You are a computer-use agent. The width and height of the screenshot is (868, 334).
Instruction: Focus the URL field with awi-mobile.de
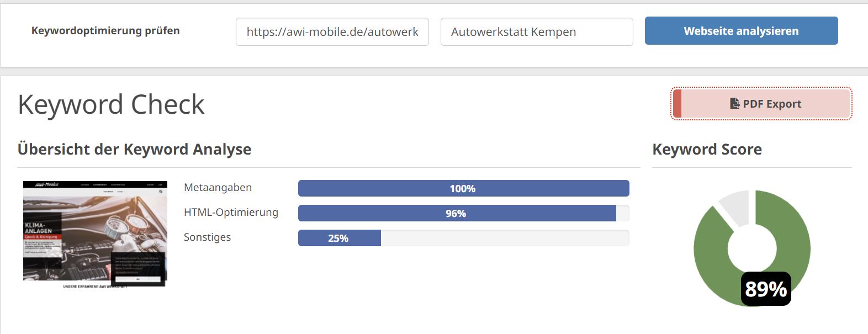[x=332, y=31]
